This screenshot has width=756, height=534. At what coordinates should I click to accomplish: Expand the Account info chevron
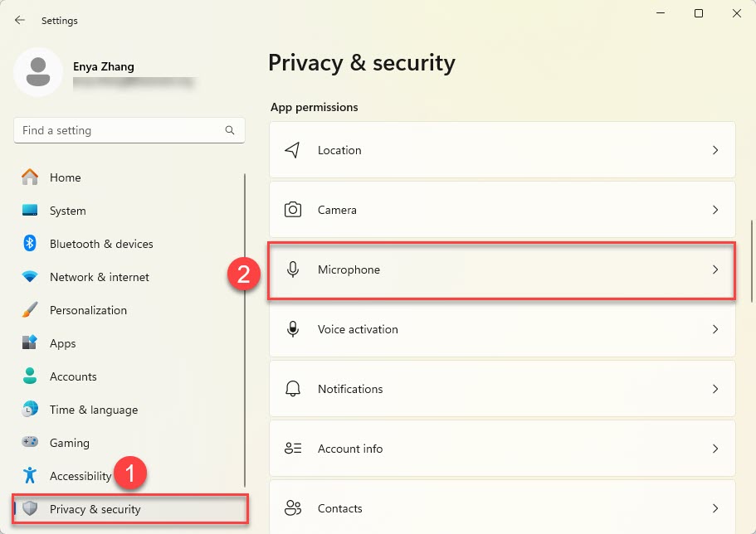715,449
